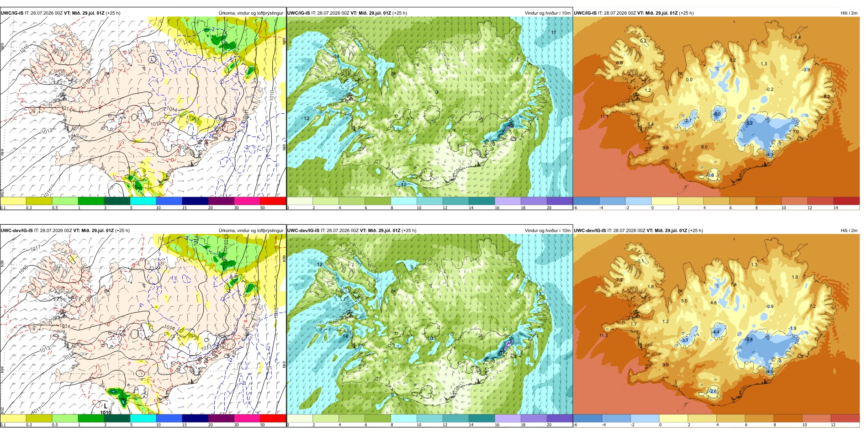Open the UWC/IG-IS Úrkoma, vindur og loftþrýstingur map
Image resolution: width=868 pixels, height=434 pixels.
tap(143, 107)
